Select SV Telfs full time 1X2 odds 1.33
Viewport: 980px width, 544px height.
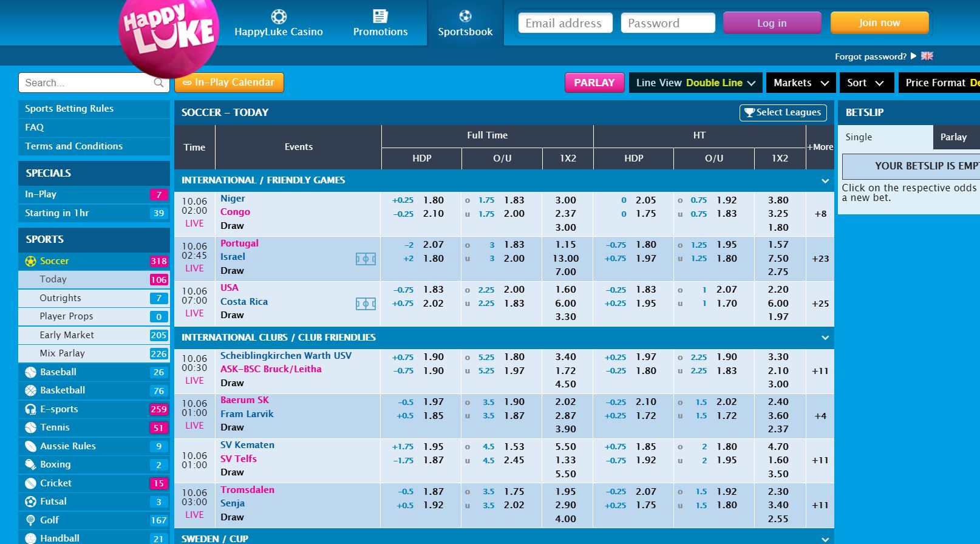[565, 460]
